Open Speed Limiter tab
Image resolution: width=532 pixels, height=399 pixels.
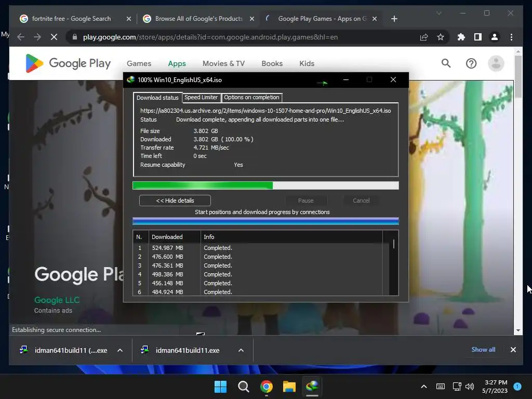coord(201,97)
